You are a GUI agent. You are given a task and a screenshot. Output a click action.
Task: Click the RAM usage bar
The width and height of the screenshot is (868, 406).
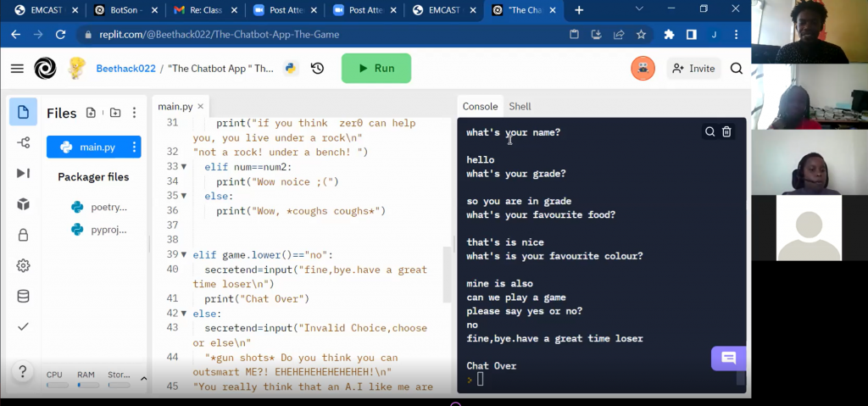click(88, 385)
